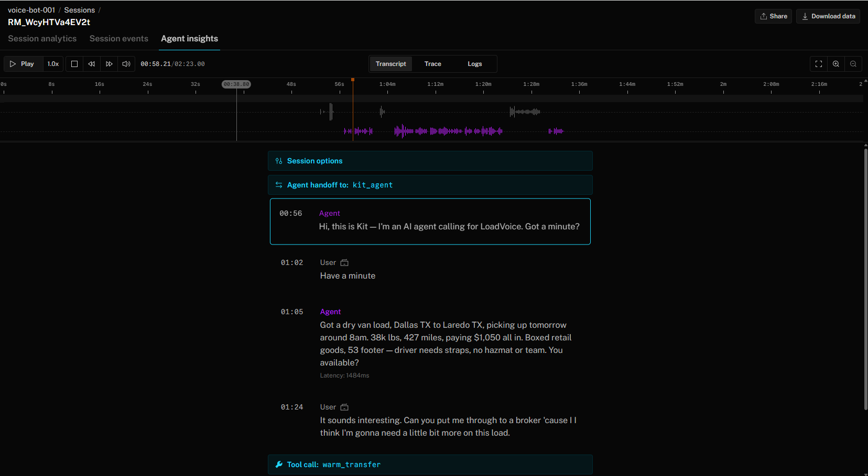Start playback with the Play button
This screenshot has height=476, width=868.
click(23, 64)
